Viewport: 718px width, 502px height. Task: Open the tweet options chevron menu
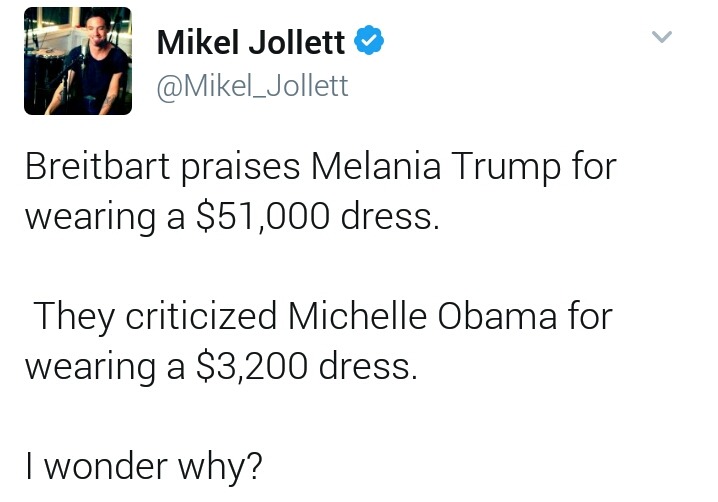[662, 37]
